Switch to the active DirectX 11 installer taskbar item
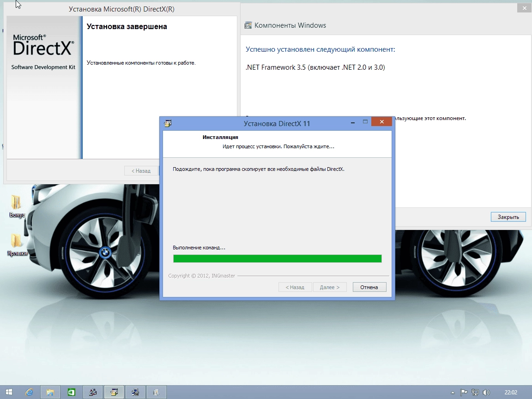 [114, 392]
